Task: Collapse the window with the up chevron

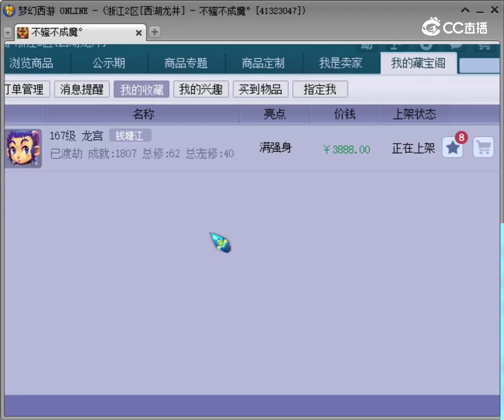Action: (465, 10)
